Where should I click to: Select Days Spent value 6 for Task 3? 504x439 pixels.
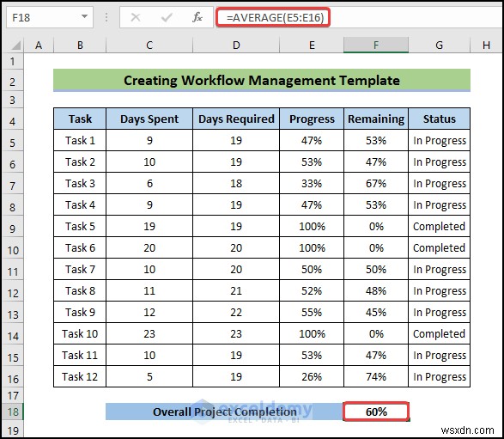[149, 183]
